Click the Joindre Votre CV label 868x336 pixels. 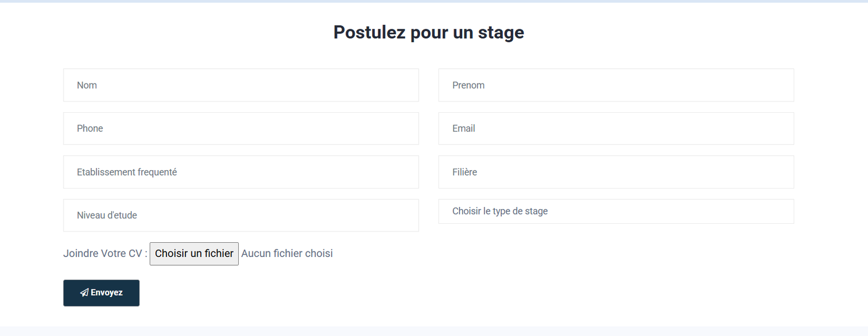point(103,253)
